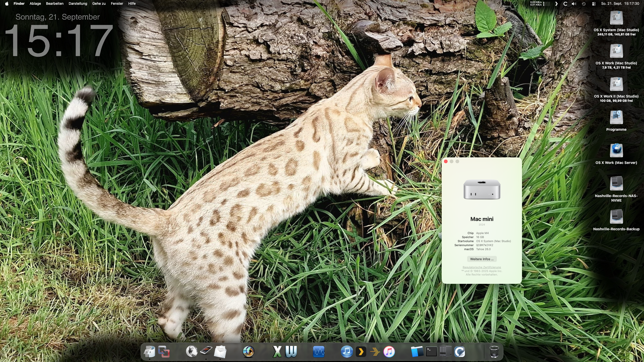Open the Nashville-Records-Backup drive icon
Viewport: 644px width, 362px height.
[x=616, y=217]
